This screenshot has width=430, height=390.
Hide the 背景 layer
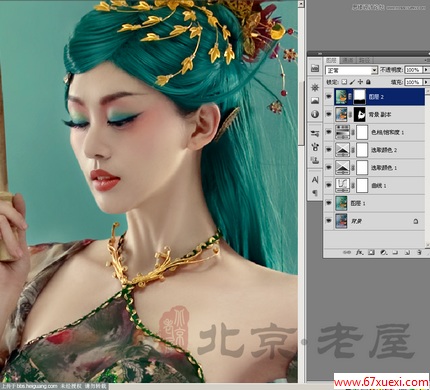point(329,221)
